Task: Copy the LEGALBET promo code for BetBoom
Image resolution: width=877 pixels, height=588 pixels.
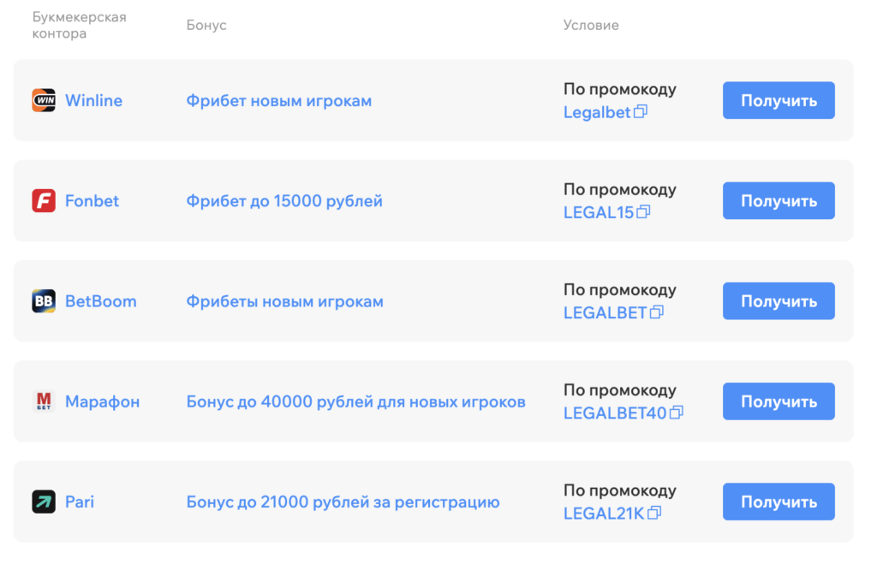Action: point(657,312)
